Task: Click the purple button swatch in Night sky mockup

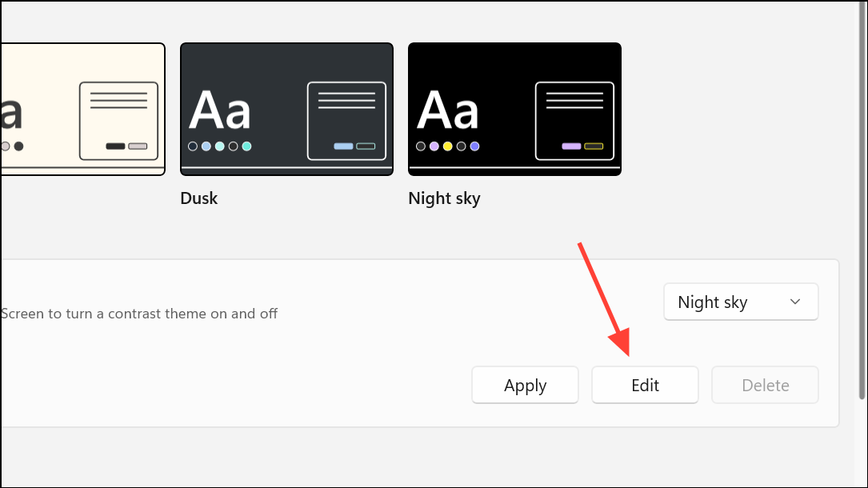Action: pyautogui.click(x=570, y=146)
